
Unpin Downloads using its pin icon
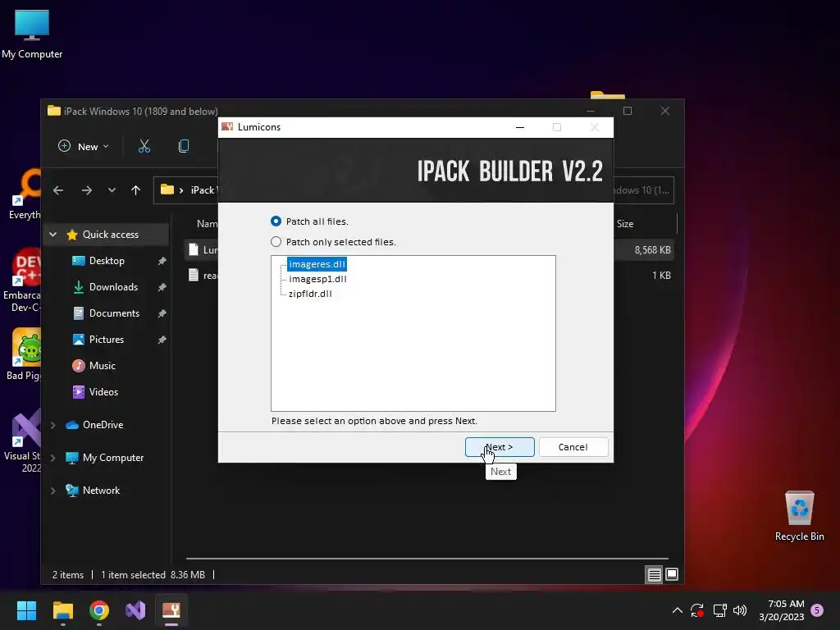[162, 287]
